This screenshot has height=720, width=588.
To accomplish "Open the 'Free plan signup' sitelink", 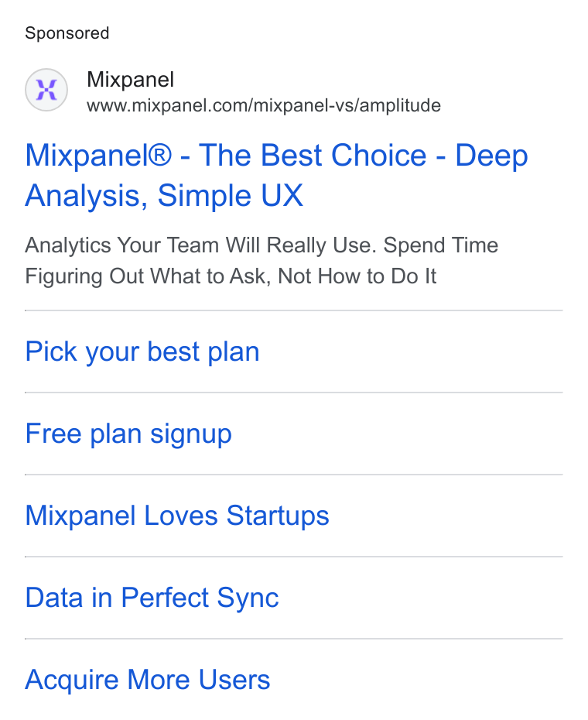I will pyautogui.click(x=128, y=434).
